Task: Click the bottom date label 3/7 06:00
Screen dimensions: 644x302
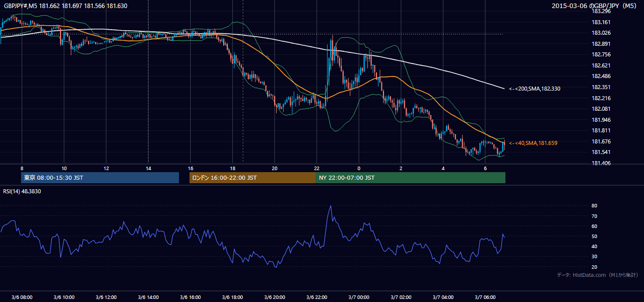Action: pyautogui.click(x=485, y=297)
